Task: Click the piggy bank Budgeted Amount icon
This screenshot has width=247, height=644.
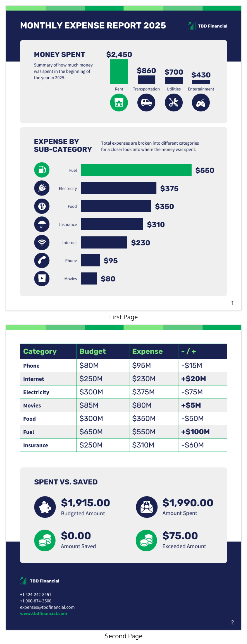Action: coord(45,507)
